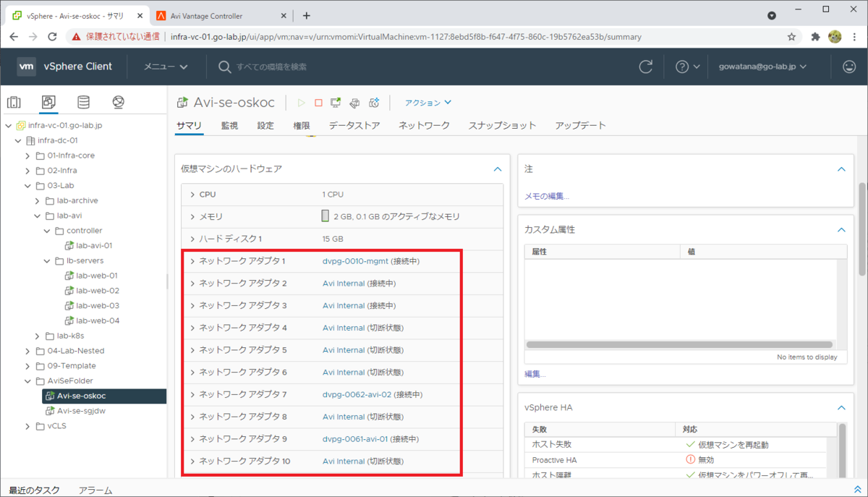868x497 pixels.
Task: Collapse the AviSeFolder tree node
Action: (x=28, y=381)
